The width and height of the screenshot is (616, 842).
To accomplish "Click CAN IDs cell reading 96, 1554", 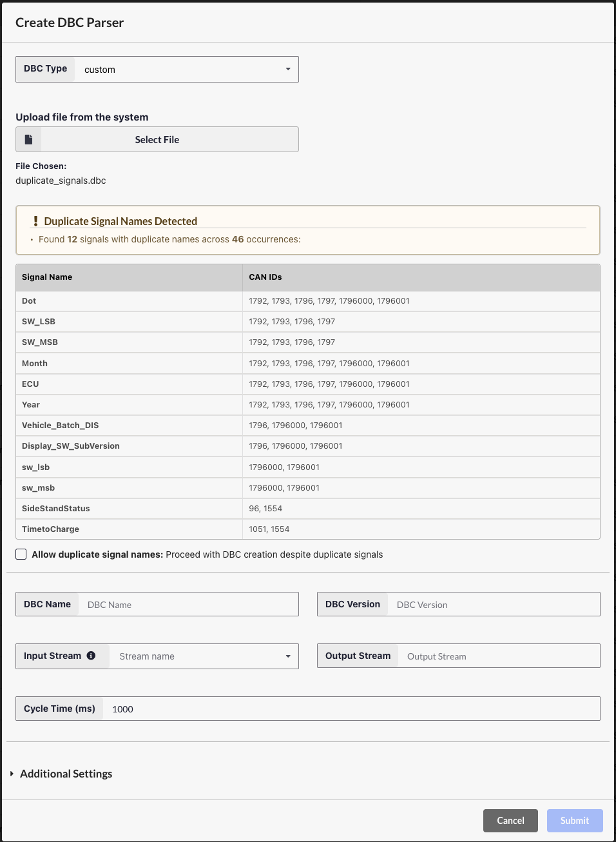I will pos(421,509).
